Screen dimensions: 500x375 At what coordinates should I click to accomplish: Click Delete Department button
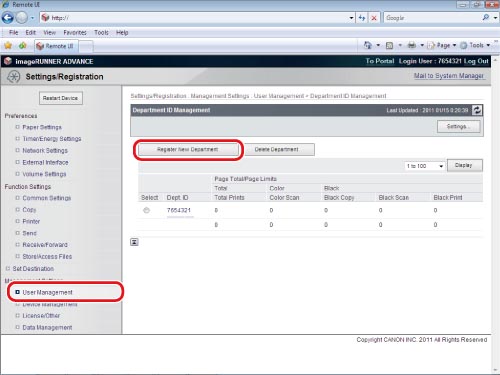coord(279,149)
